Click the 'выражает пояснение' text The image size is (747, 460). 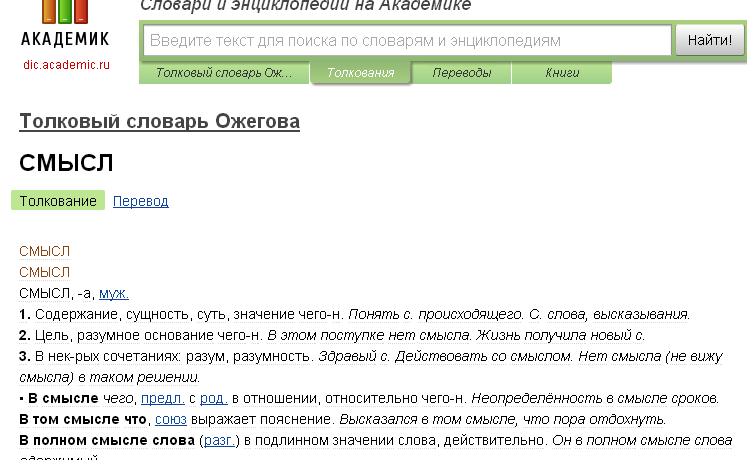[261, 420]
